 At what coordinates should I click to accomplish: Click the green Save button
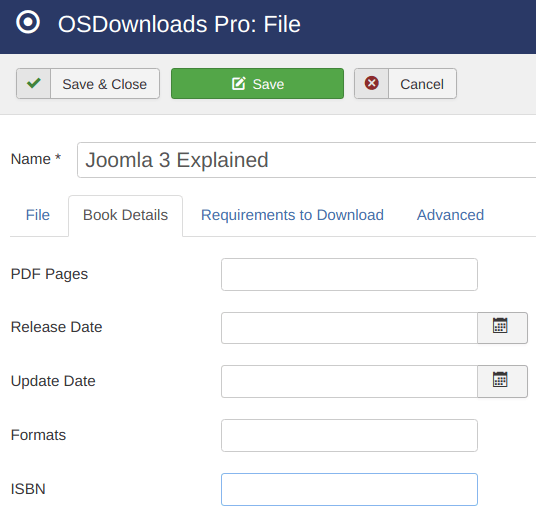pyautogui.click(x=257, y=83)
